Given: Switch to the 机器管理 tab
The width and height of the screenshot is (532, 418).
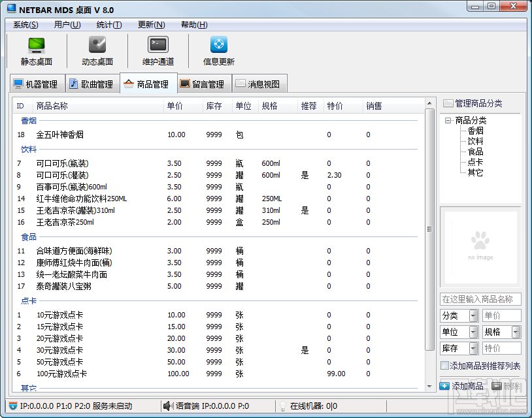Looking at the screenshot, I should click(37, 84).
